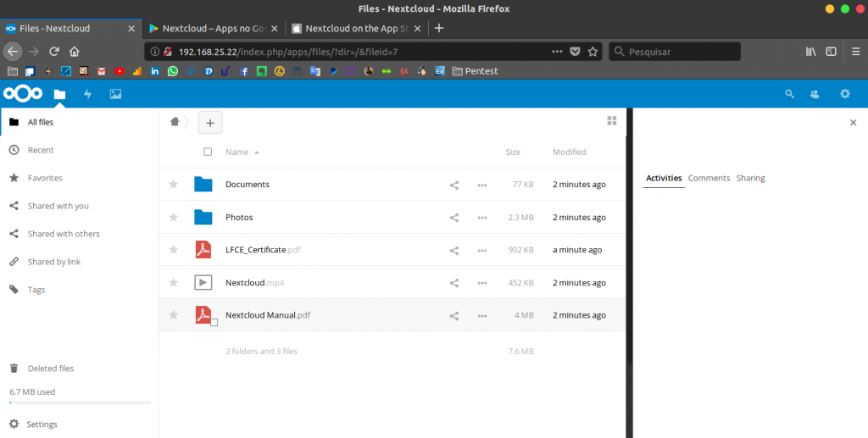
Task: Toggle the Firefox sidebar view
Action: (x=831, y=52)
